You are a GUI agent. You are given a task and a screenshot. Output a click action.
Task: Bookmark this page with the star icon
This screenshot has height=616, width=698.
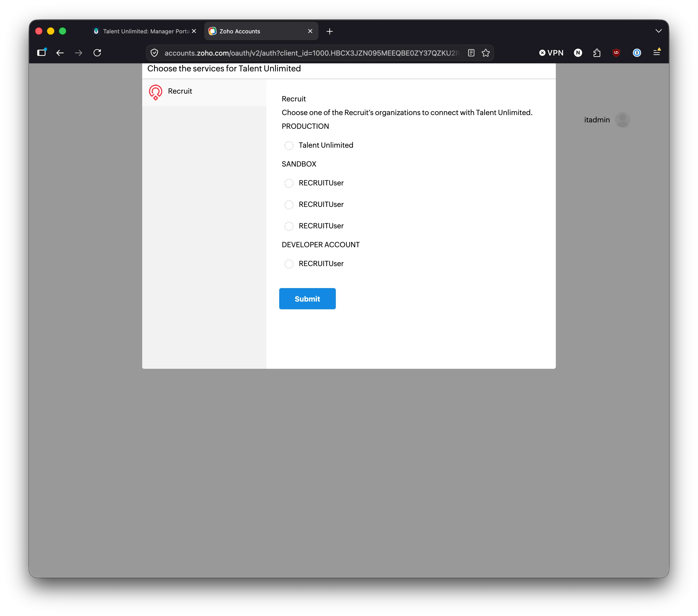[x=485, y=53]
